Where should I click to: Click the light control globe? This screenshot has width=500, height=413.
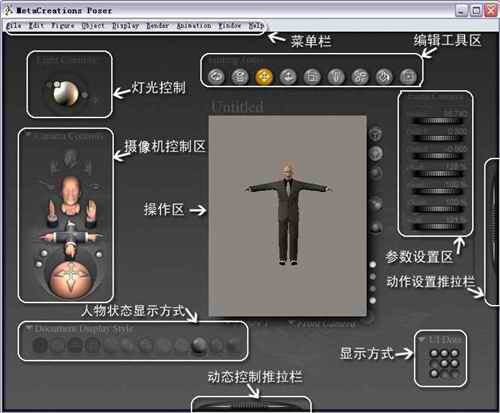coord(66,93)
